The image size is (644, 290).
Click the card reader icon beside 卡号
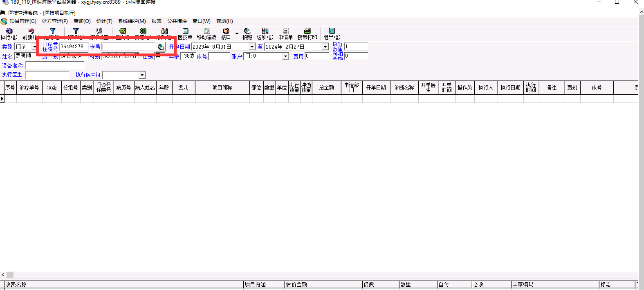161,47
